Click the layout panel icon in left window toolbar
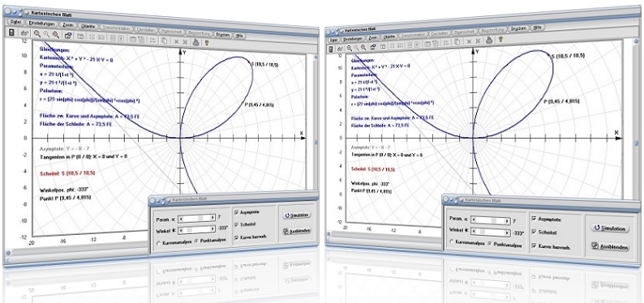 80,36
